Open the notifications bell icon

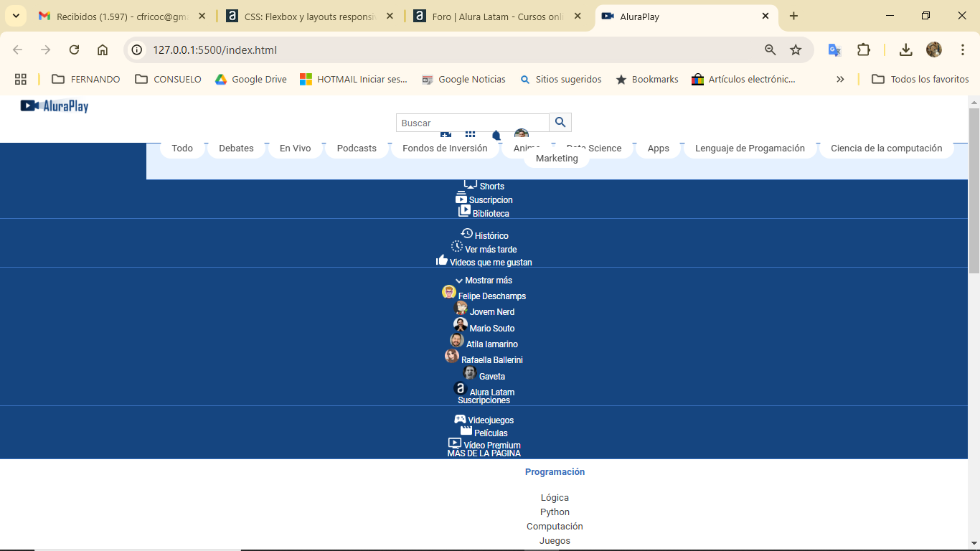click(x=496, y=136)
